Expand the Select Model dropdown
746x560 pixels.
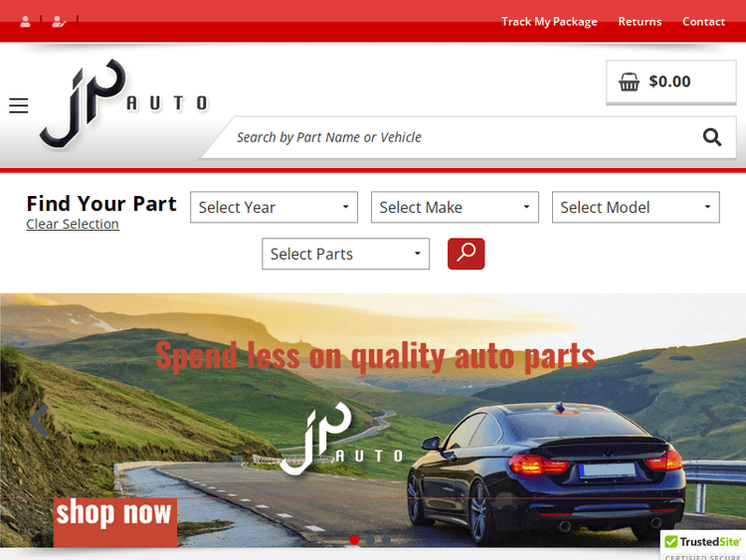[x=636, y=207]
